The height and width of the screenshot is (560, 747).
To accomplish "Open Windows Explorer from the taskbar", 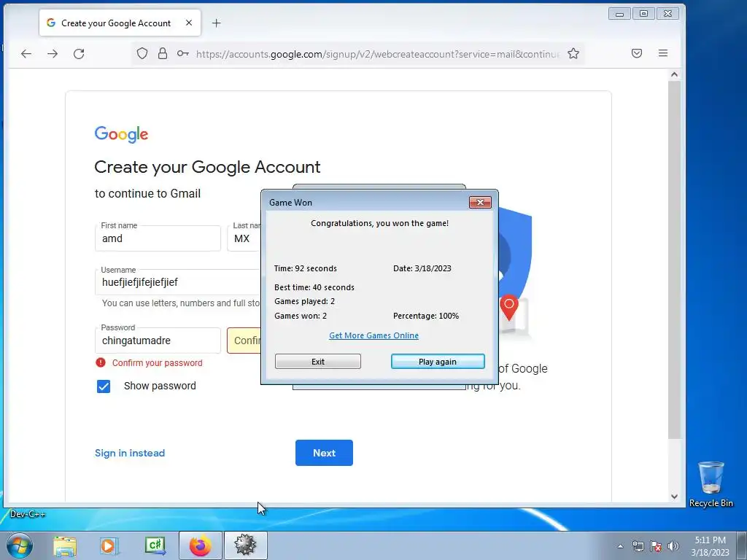I will point(65,545).
